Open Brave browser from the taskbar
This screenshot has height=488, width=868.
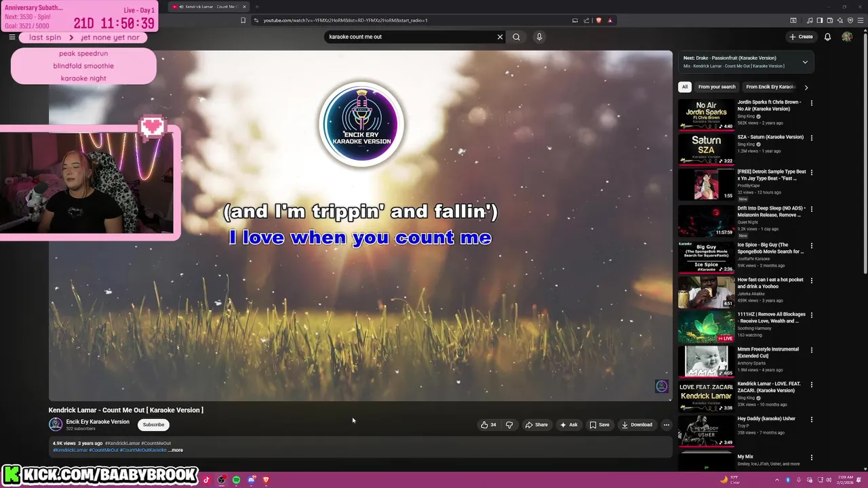[x=266, y=480]
